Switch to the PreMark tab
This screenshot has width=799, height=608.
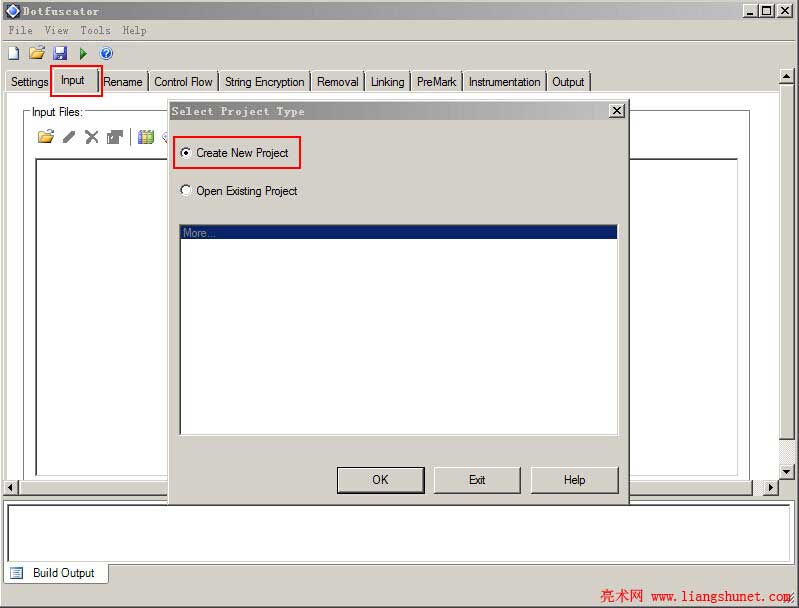pyautogui.click(x=437, y=82)
